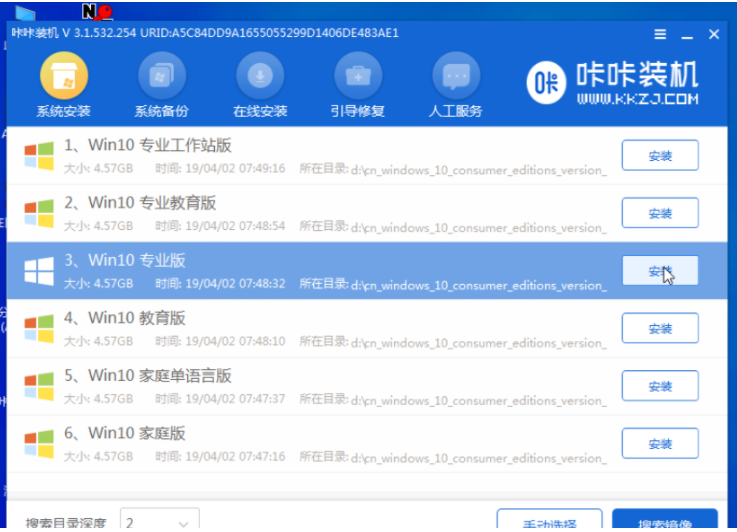Open the hamburger menu icon in title bar
This screenshot has height=532, width=737.
coord(660,34)
